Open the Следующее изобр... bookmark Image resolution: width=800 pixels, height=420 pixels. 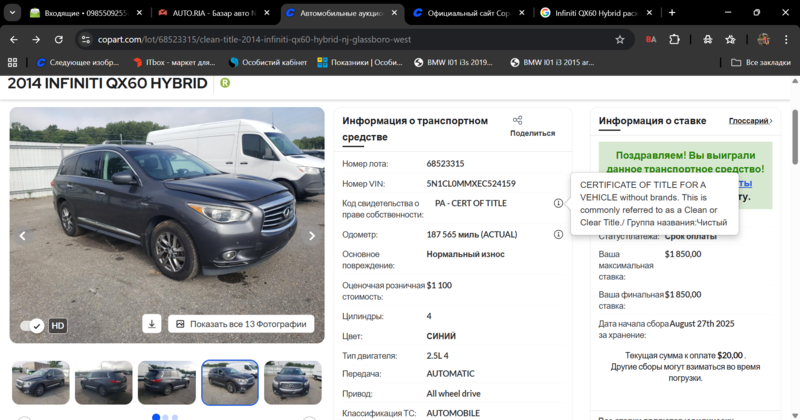78,62
